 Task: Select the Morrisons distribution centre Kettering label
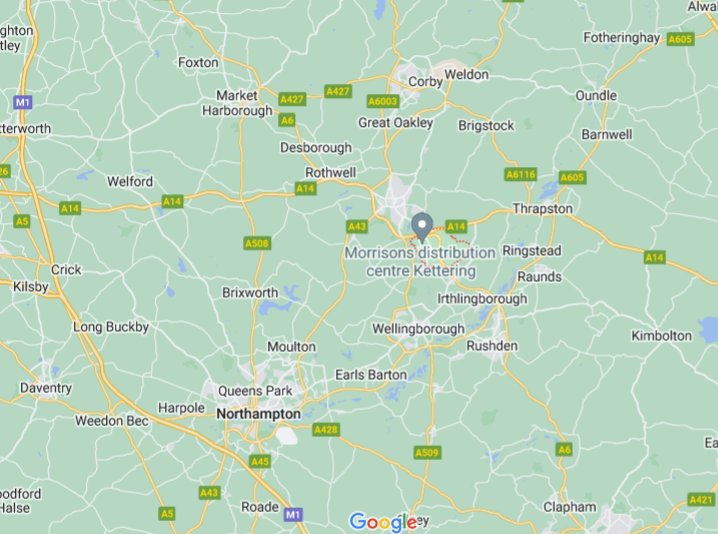tap(420, 262)
